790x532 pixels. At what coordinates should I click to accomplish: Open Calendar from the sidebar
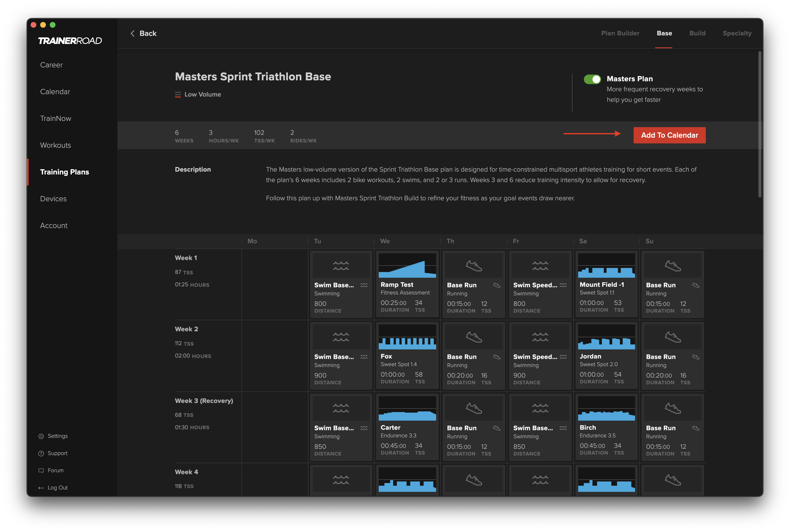click(55, 92)
